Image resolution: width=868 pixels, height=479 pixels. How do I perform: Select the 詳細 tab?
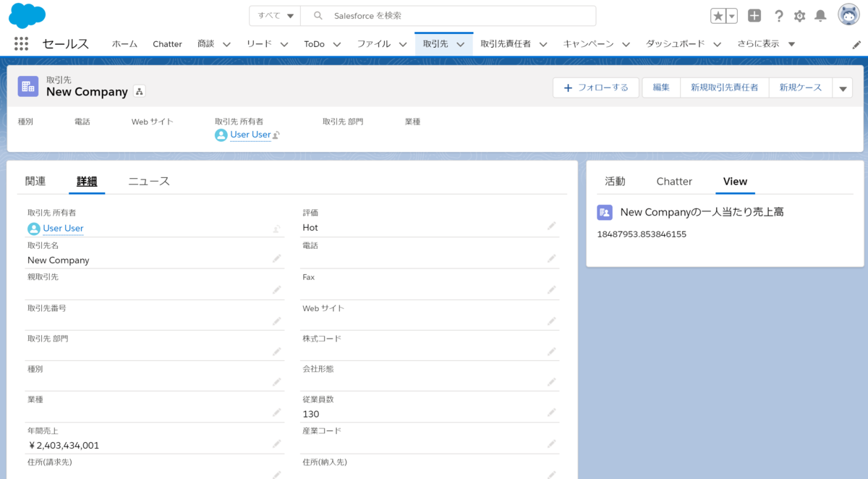click(87, 182)
